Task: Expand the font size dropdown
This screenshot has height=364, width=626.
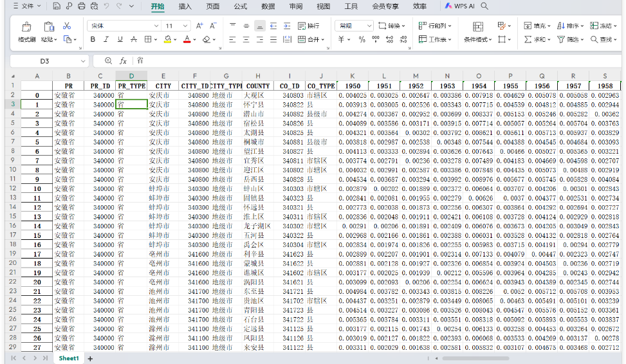Action: point(186,26)
